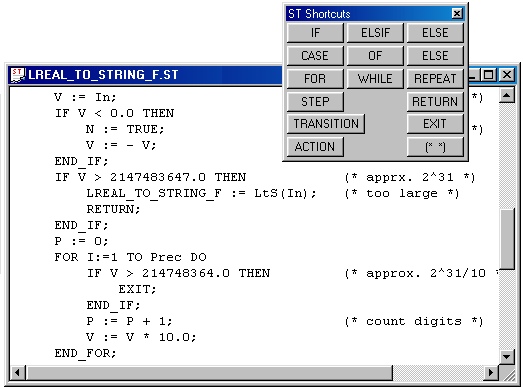Click on 'V := V * 10.0;' line
The height and width of the screenshot is (388, 523).
click(141, 337)
